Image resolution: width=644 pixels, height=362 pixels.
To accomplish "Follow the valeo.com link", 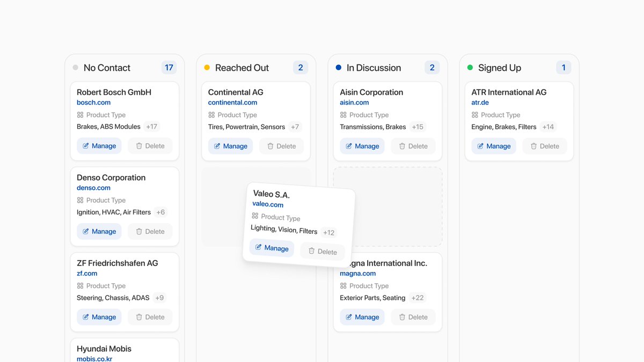I will 268,204.
